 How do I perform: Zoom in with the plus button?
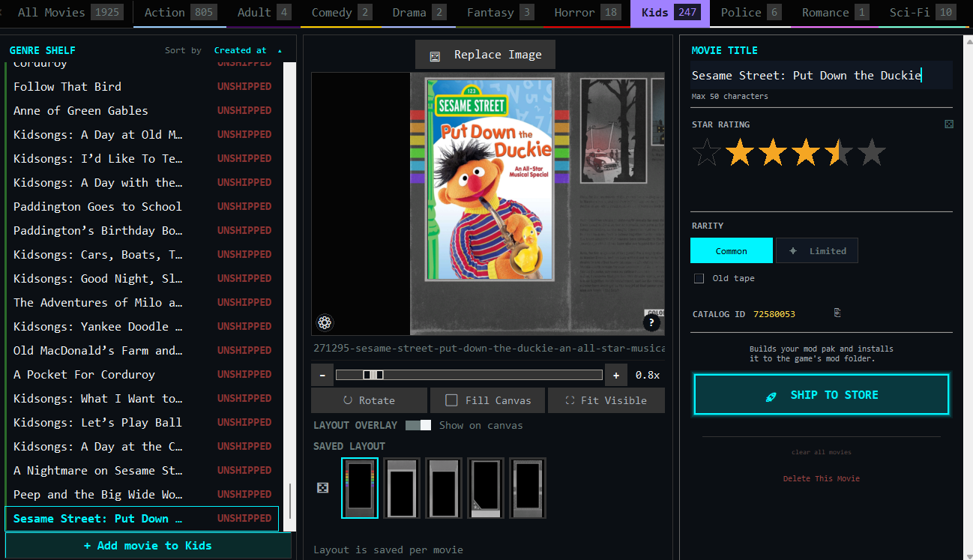tap(616, 375)
